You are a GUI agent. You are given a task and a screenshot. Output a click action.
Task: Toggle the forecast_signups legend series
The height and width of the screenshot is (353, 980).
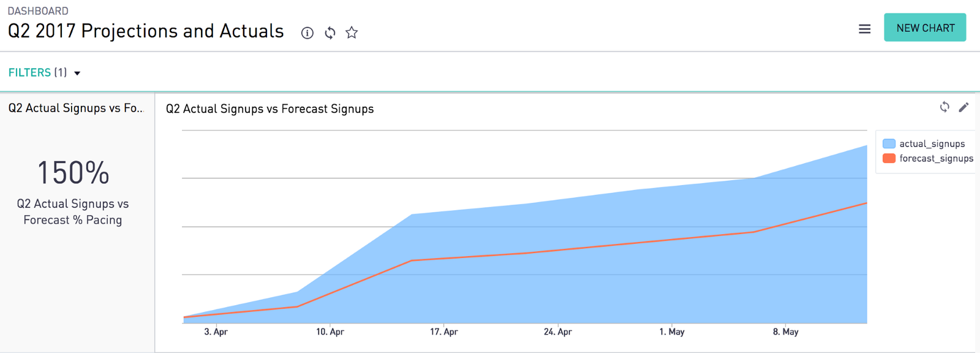936,158
